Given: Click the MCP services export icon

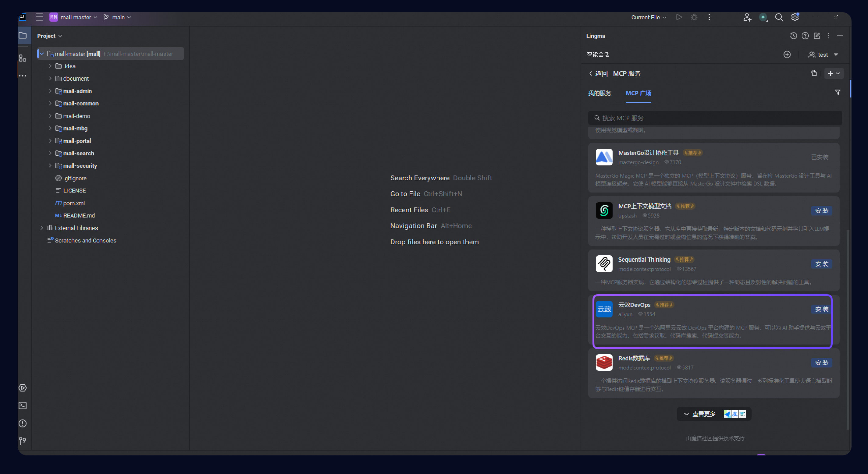Looking at the screenshot, I should point(814,73).
